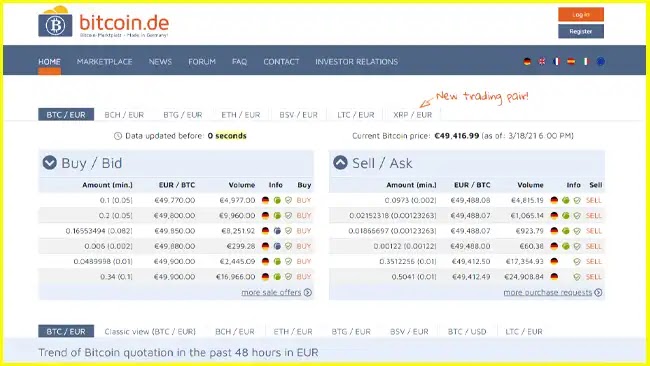Viewport: 650px width, 366px height.
Task: Click the 0.16553494 (0.082) amount cell
Action: tap(99, 231)
